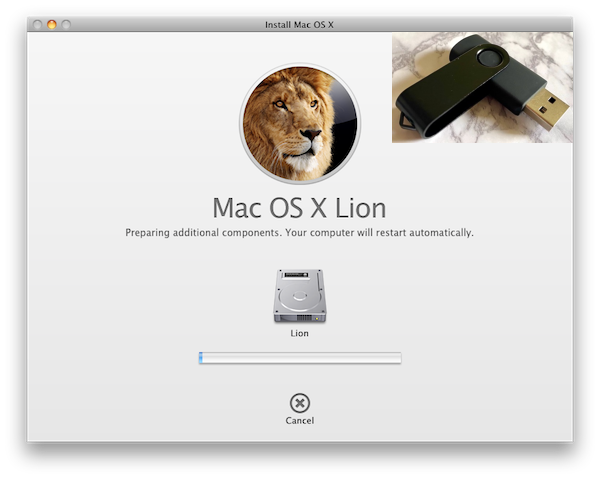
Task: Click the lion face logo
Action: tap(300, 124)
